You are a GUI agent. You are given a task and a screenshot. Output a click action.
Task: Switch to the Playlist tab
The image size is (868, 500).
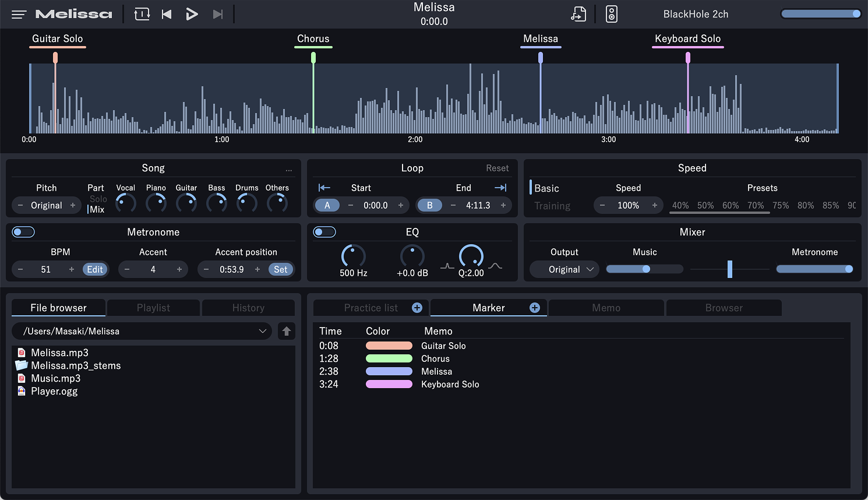[x=153, y=308]
